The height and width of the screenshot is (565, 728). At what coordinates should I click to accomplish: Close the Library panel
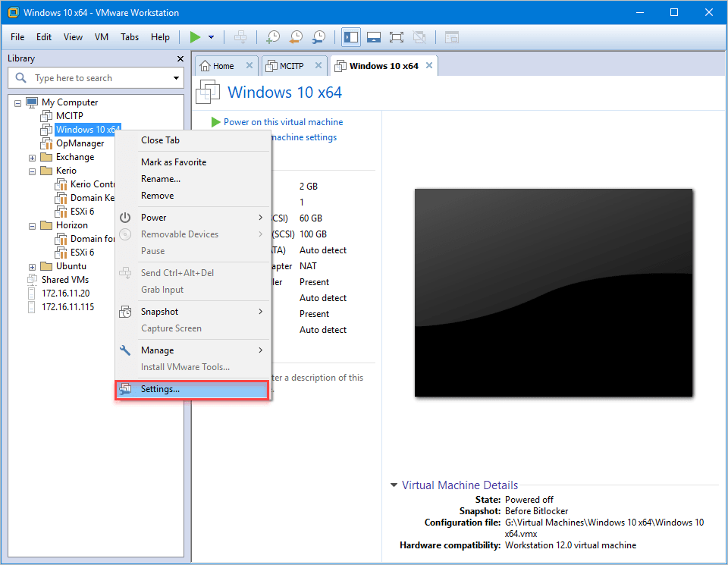(180, 58)
